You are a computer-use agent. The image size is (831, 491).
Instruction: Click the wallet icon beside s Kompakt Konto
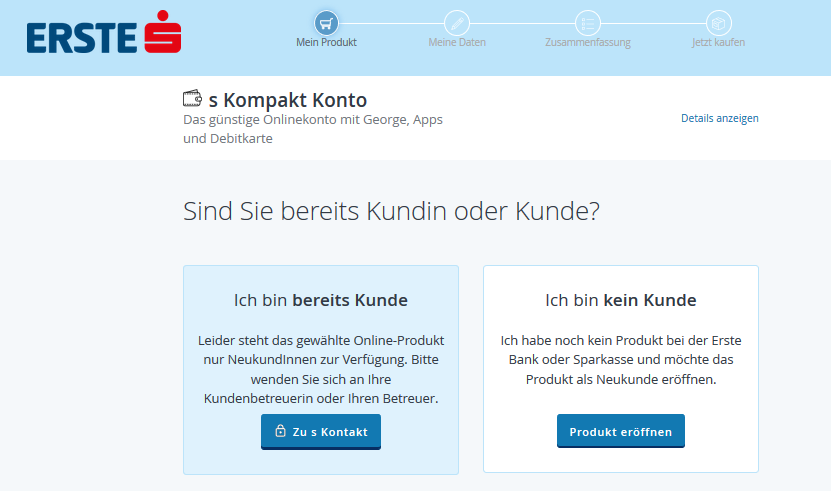(192, 98)
